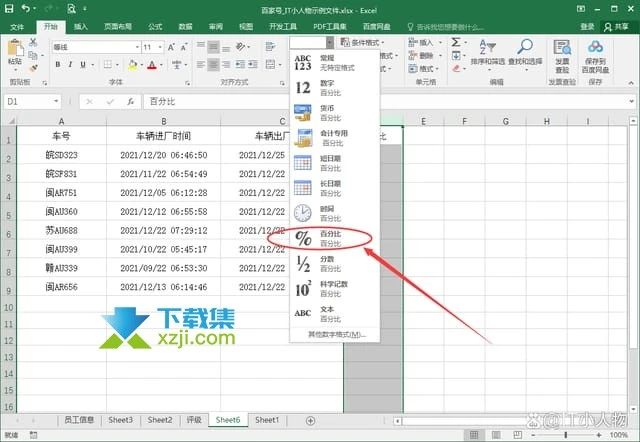The height and width of the screenshot is (442, 640).
Task: Click the Undo arrow icon
Action: (26, 9)
